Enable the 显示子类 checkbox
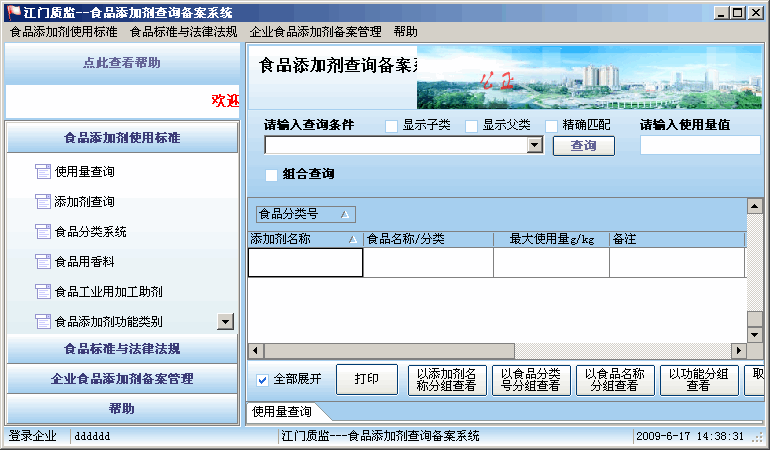 (392, 126)
